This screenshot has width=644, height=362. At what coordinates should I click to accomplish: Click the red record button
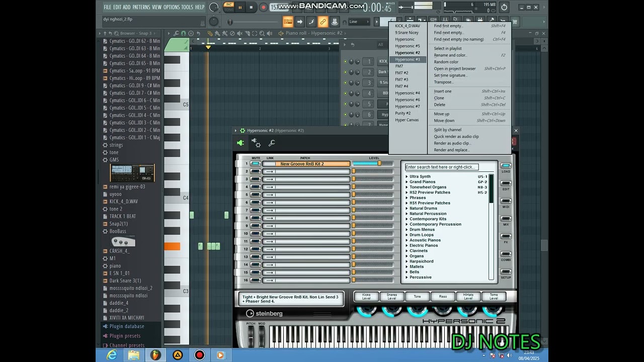tap(263, 8)
